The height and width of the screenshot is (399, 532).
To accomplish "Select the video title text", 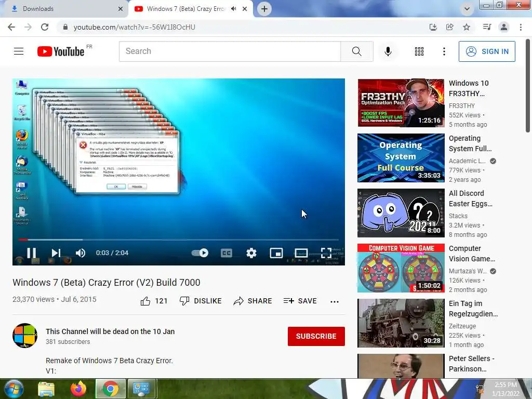I will (x=106, y=282).
